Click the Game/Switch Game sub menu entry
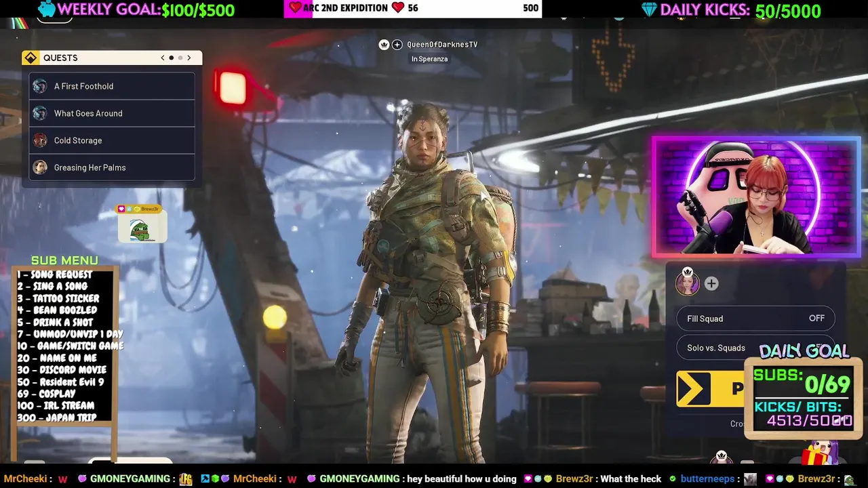This screenshot has width=868, height=488. (x=71, y=346)
